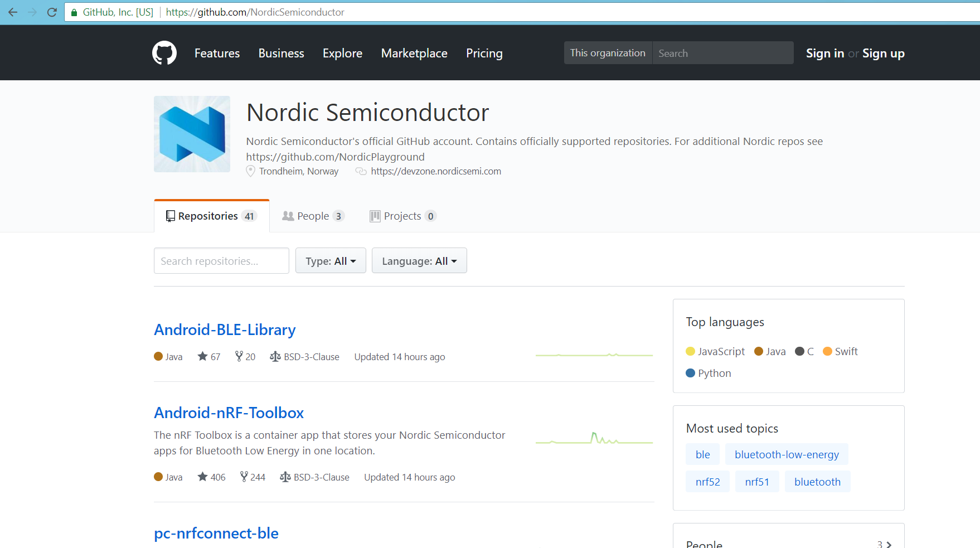Image resolution: width=980 pixels, height=548 pixels.
Task: Click the fork icon for Android-BLE-Library
Action: [x=239, y=356]
